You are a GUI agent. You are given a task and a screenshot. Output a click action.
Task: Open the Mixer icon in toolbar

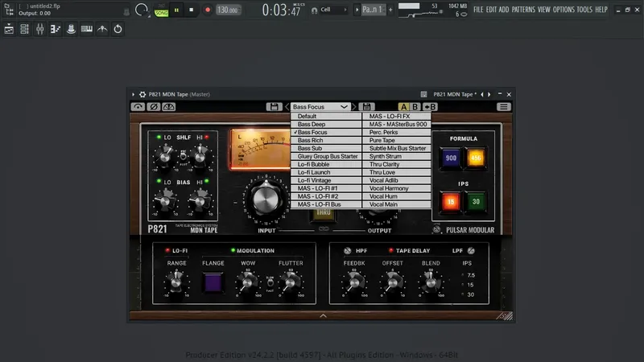tap(39, 29)
